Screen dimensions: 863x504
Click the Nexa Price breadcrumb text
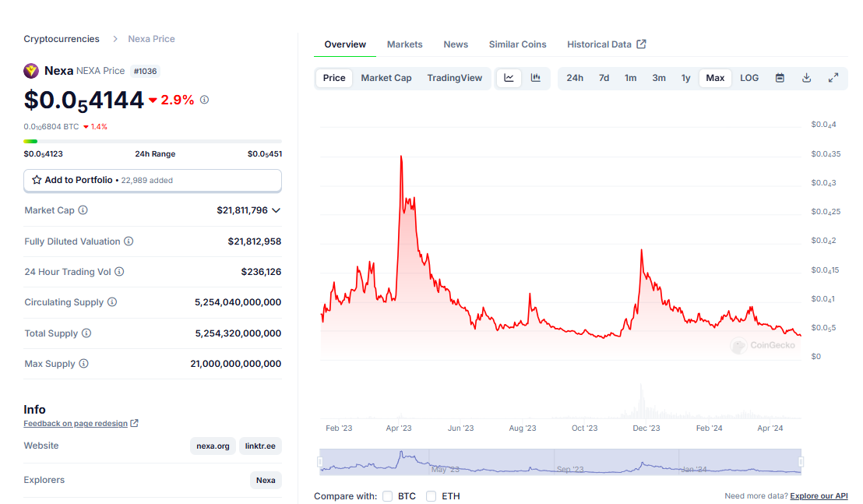151,39
